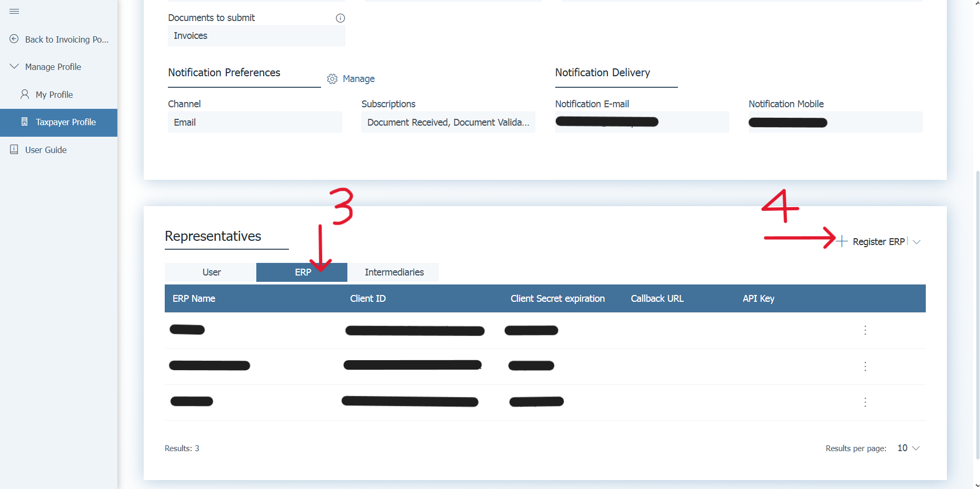
Task: Collapse the Manage Profile section
Action: [x=14, y=67]
